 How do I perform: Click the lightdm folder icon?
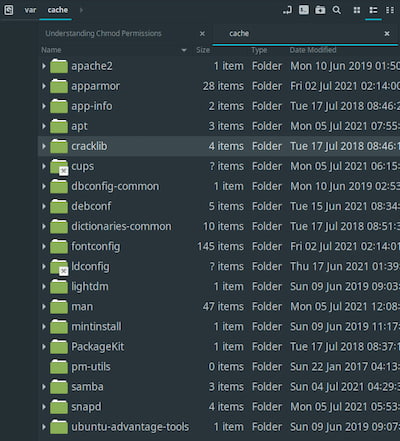pos(59,286)
